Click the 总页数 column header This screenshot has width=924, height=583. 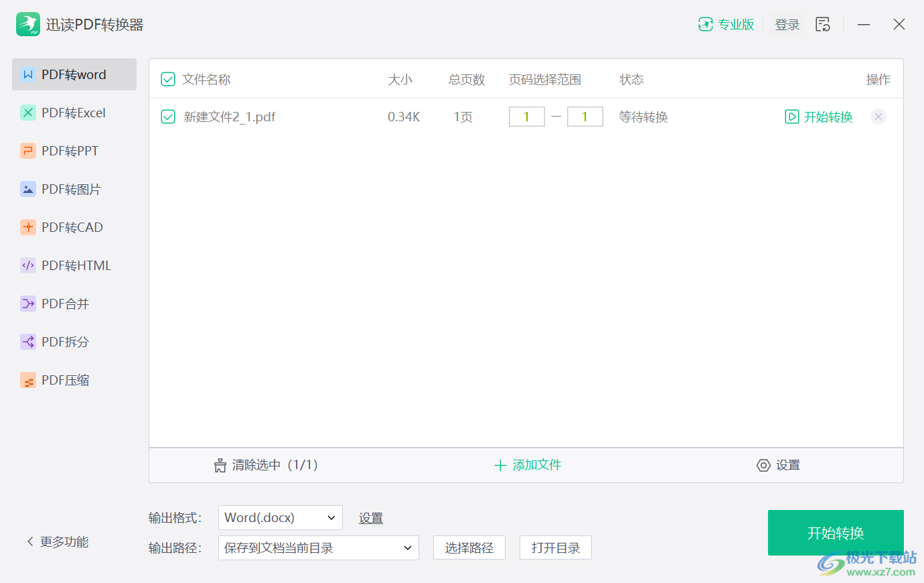[467, 80]
